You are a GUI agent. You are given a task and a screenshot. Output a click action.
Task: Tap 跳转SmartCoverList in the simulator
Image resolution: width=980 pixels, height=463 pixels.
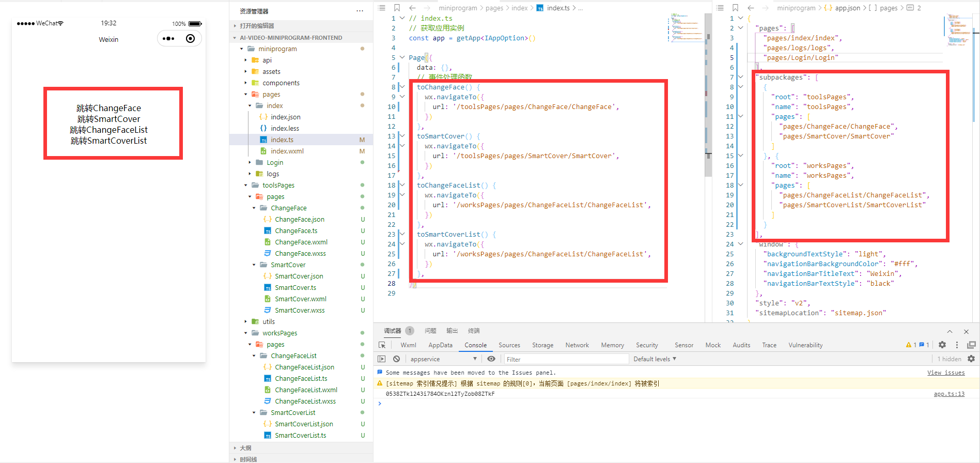point(108,141)
